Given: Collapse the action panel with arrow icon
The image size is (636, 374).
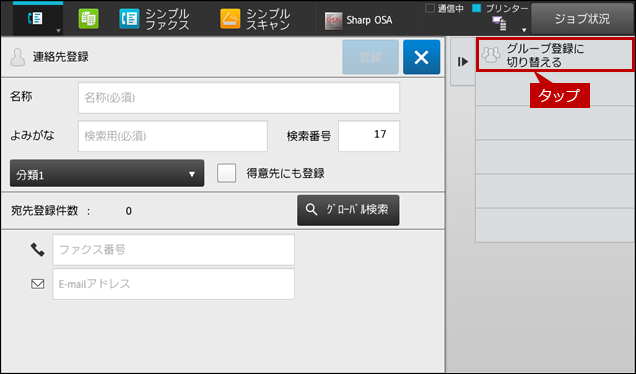Looking at the screenshot, I should click(x=463, y=62).
